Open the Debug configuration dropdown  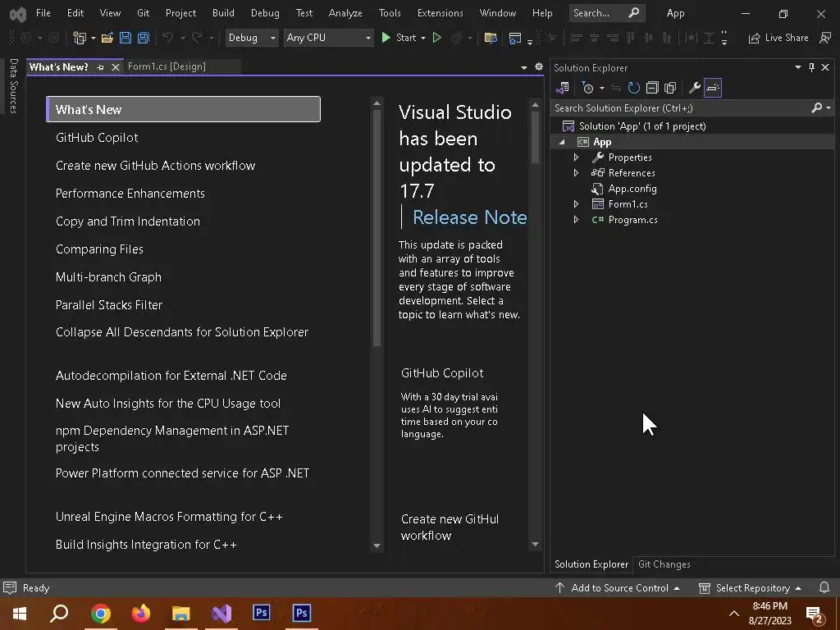pyautogui.click(x=251, y=38)
